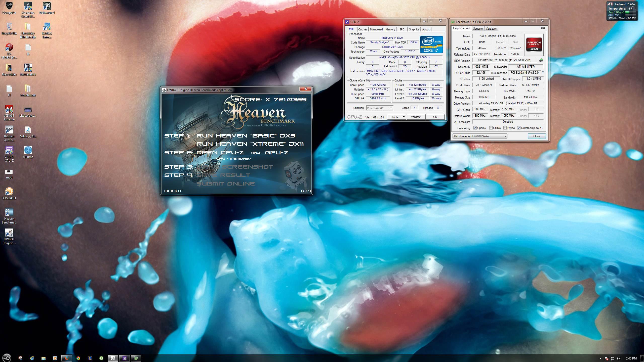Open HWBOT Unigine desktop shortcut
Screen dimensions: 644x362
9,237
